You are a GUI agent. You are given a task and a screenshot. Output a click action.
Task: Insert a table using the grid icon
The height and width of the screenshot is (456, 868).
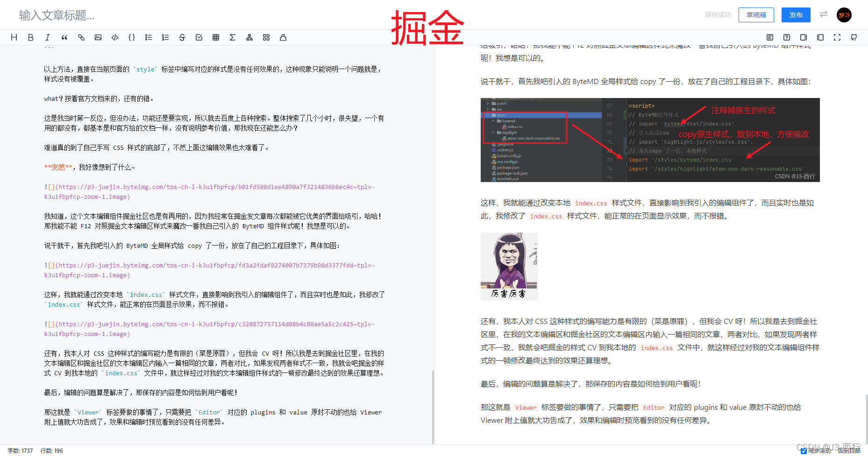point(216,37)
